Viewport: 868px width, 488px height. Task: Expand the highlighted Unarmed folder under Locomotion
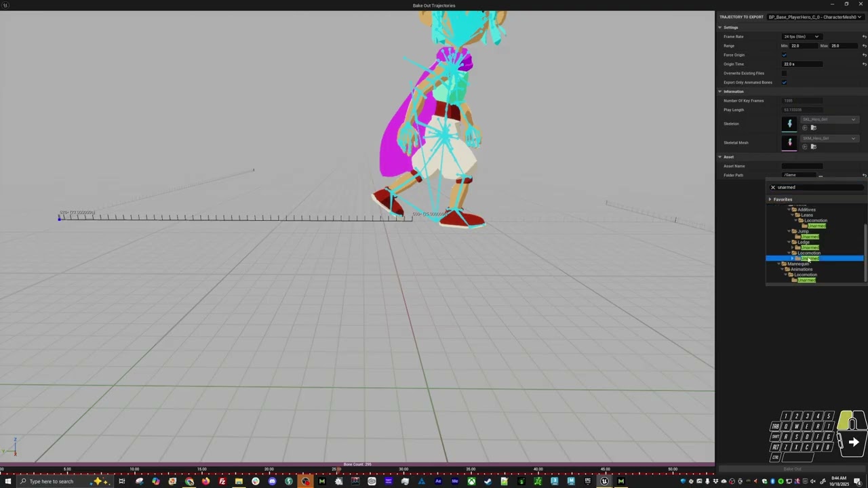793,258
